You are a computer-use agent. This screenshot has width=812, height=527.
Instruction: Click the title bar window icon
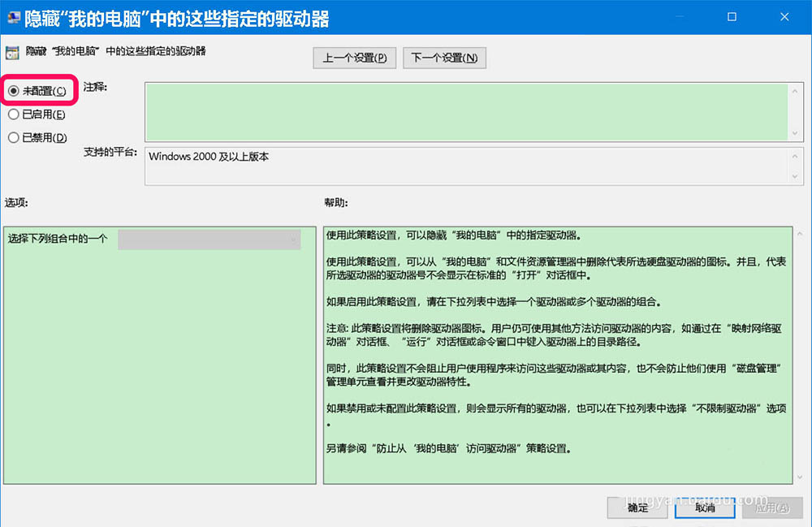click(x=14, y=18)
